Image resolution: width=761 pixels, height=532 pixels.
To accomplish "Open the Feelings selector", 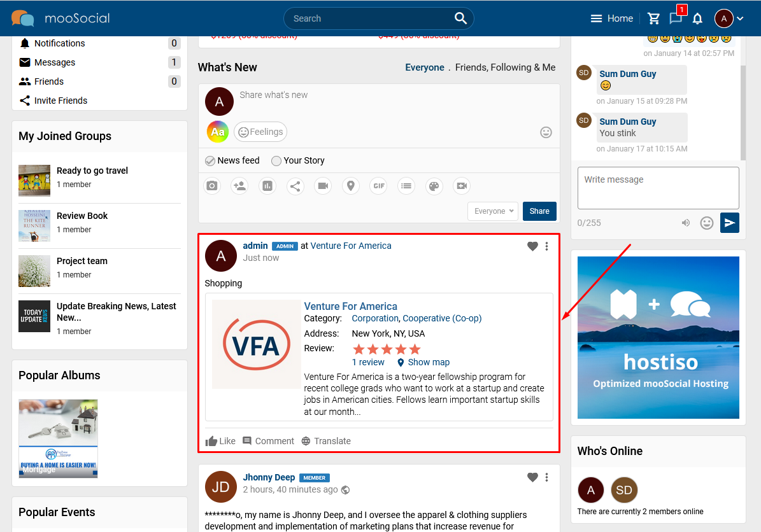I will click(260, 132).
